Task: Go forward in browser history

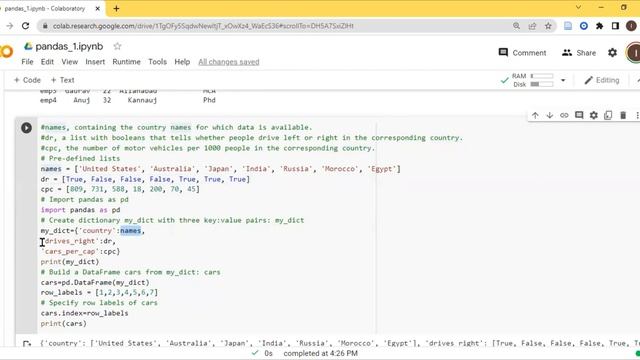Action: click(x=9, y=26)
